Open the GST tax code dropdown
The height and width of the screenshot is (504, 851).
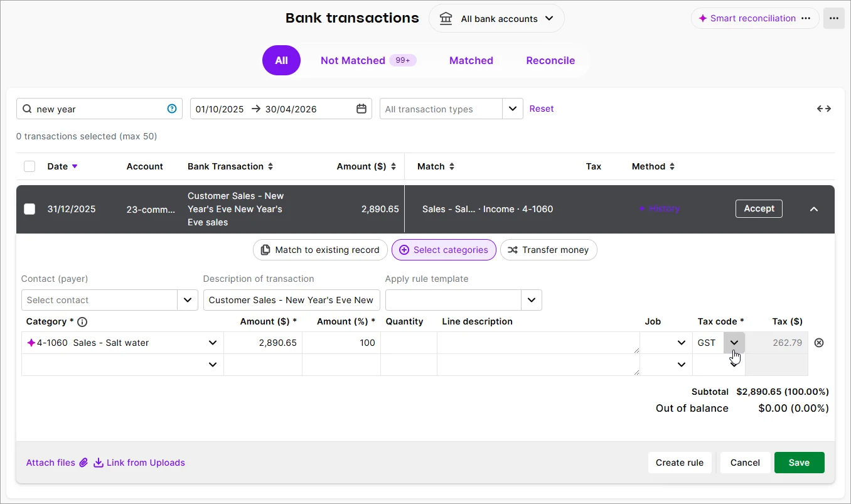click(734, 343)
